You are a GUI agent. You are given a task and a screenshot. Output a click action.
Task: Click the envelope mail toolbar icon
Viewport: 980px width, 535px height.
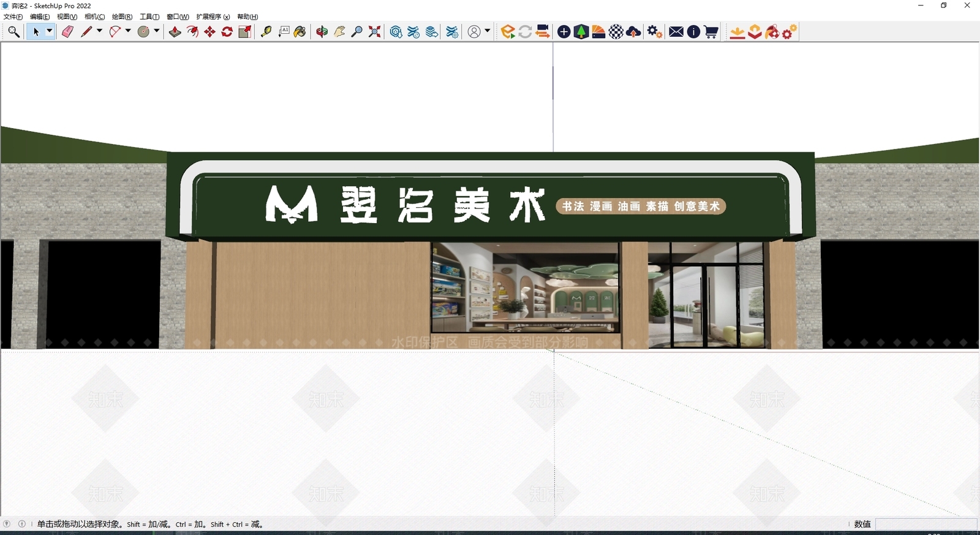(676, 32)
